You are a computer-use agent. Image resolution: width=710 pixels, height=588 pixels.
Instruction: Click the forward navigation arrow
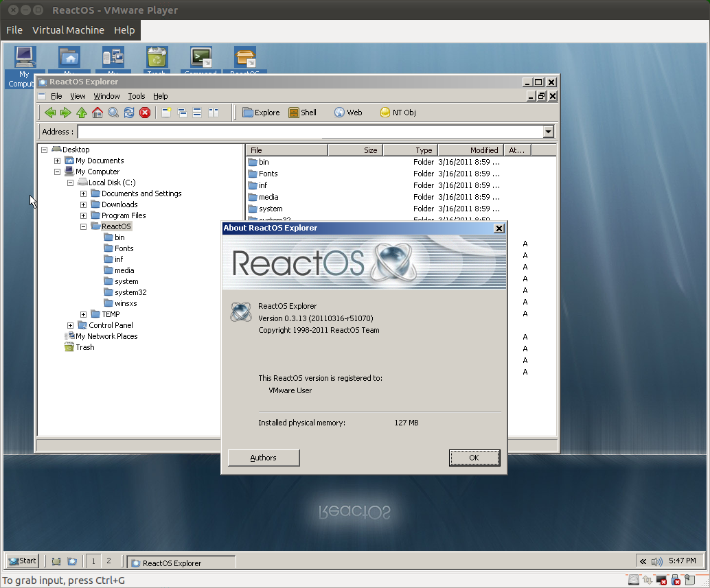[66, 113]
